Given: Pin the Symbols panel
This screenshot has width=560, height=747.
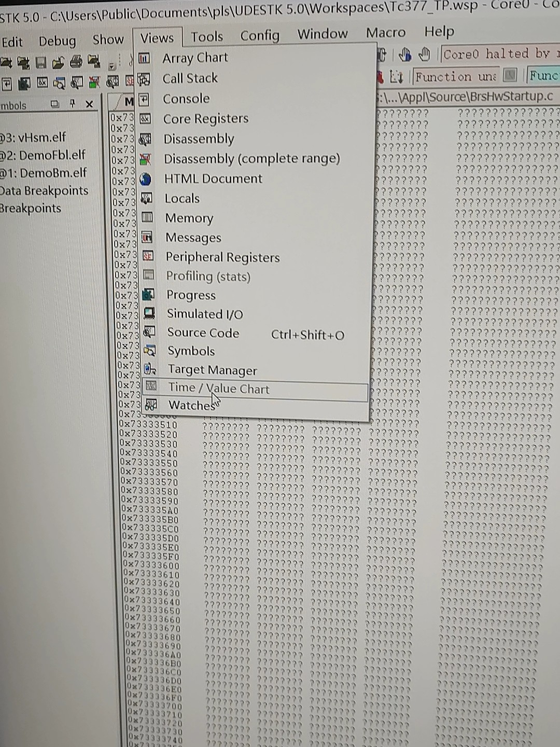Looking at the screenshot, I should (x=73, y=104).
